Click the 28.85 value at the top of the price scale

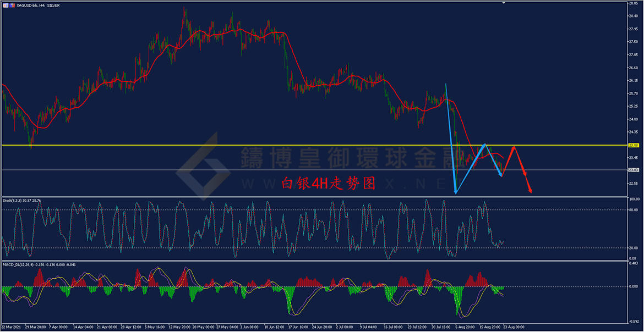632,3
